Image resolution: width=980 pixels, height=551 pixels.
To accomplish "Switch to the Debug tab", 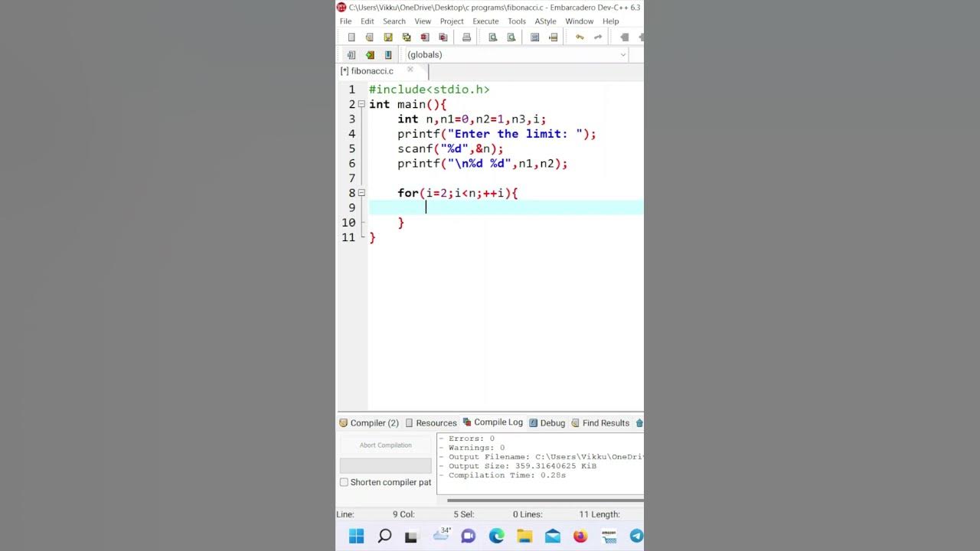I will 547,423.
